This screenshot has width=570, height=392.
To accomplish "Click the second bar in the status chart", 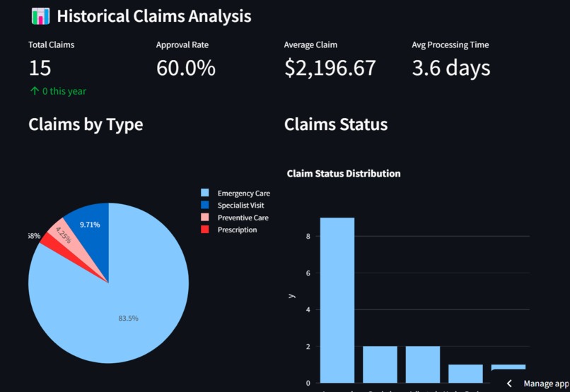I will pos(380,364).
